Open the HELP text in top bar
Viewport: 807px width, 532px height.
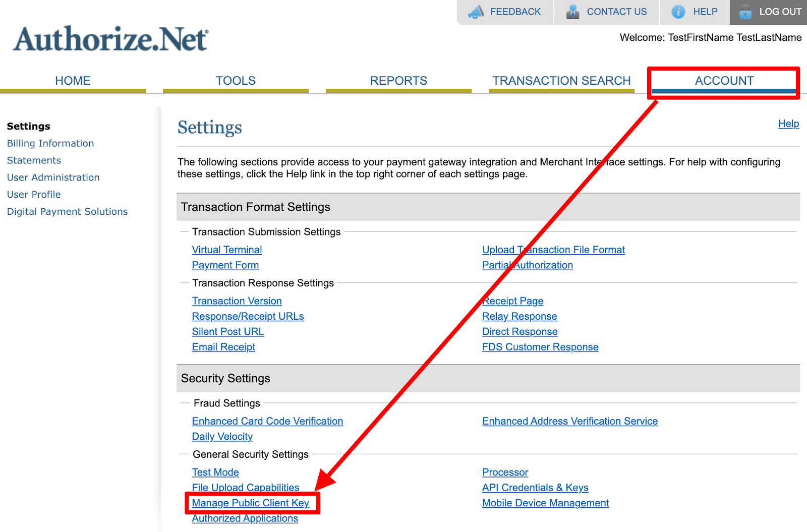click(x=705, y=12)
